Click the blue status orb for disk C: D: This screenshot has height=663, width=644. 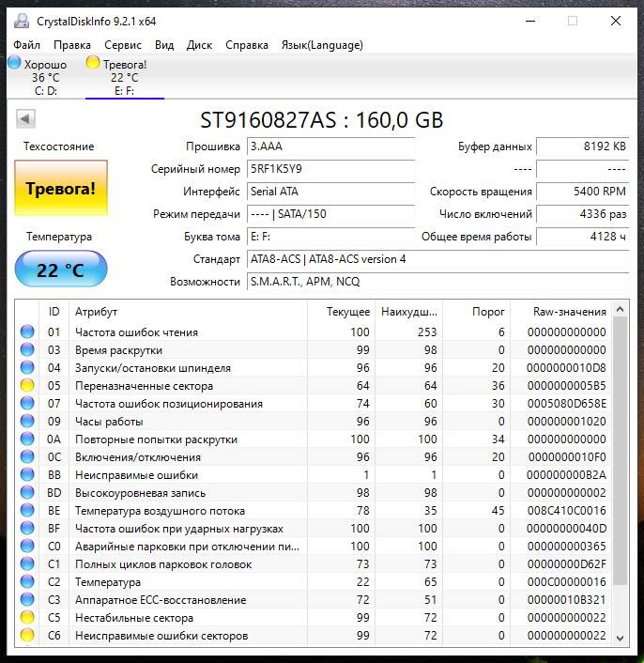tap(14, 63)
